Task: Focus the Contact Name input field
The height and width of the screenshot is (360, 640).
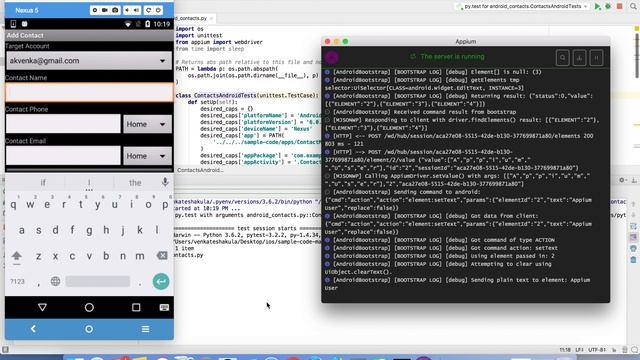Action: click(x=89, y=93)
